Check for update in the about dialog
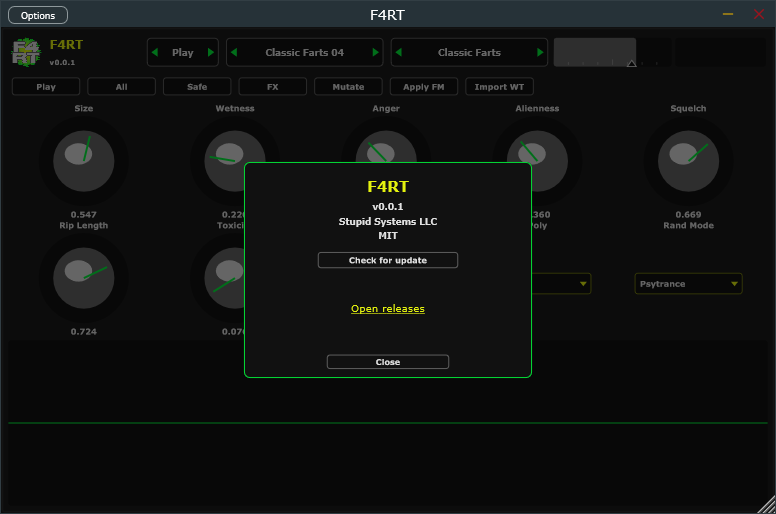This screenshot has height=514, width=776. coord(388,260)
